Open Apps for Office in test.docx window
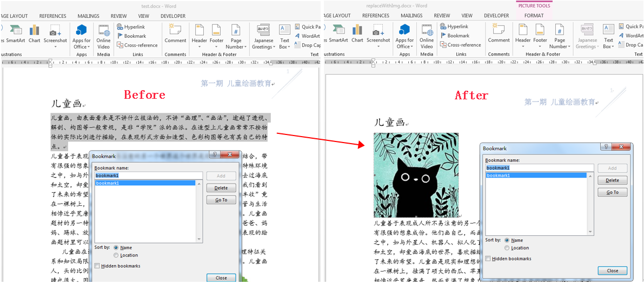 (81, 37)
